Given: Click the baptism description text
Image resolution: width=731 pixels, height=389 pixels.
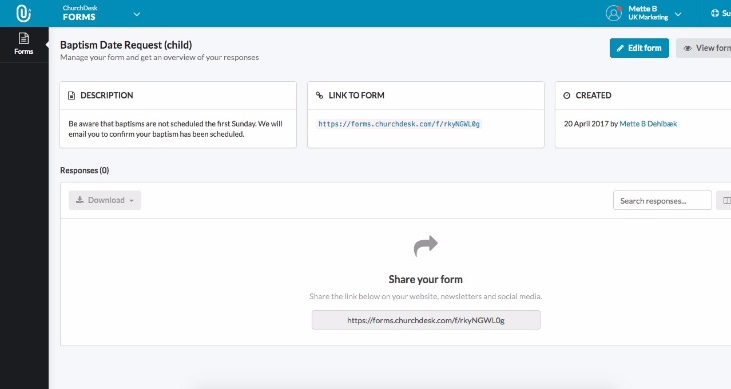Looking at the screenshot, I should (x=175, y=129).
